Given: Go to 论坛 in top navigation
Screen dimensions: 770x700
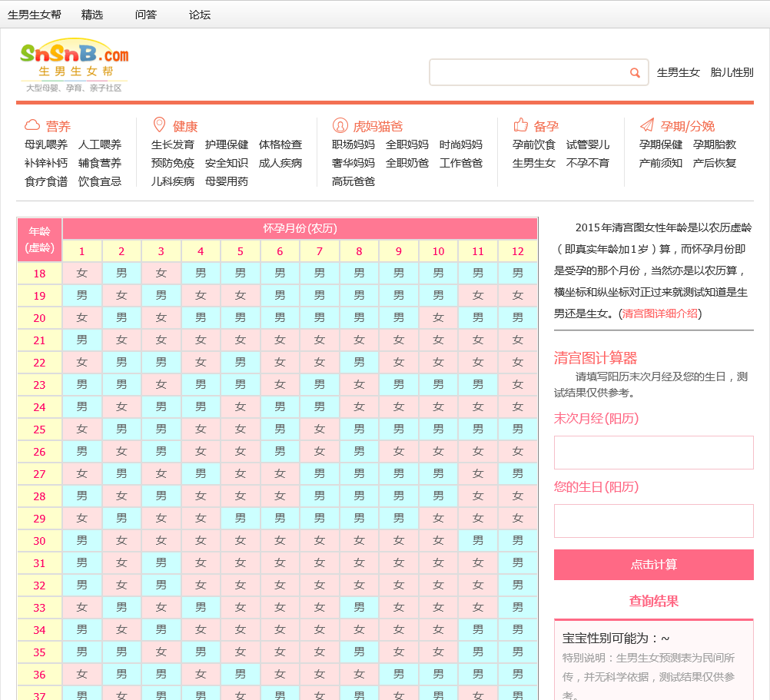Looking at the screenshot, I should pyautogui.click(x=200, y=15).
